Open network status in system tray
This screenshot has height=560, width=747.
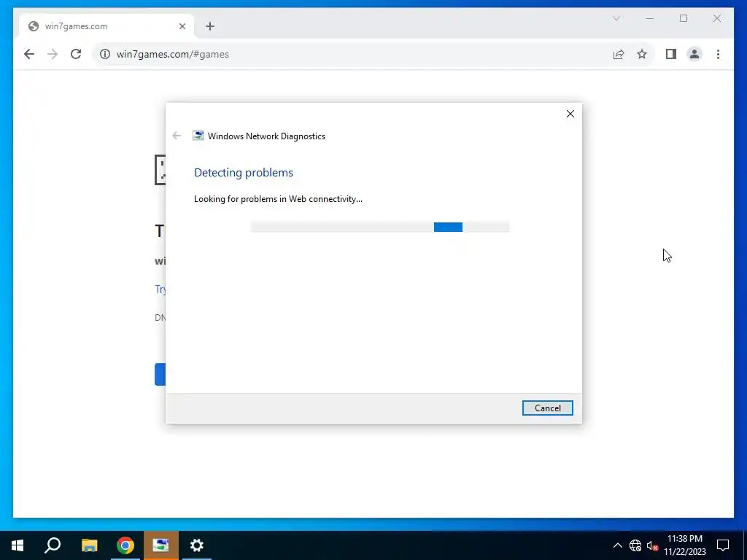coord(635,545)
